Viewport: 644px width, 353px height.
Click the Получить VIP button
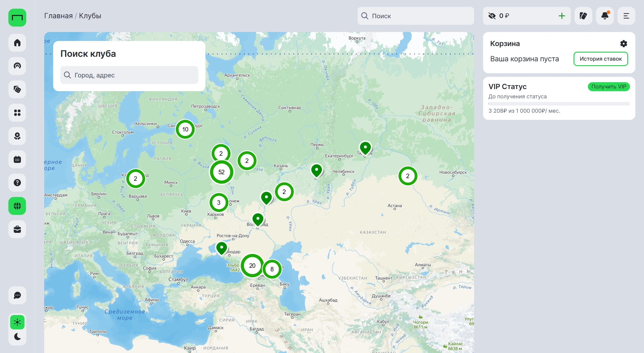coord(609,87)
